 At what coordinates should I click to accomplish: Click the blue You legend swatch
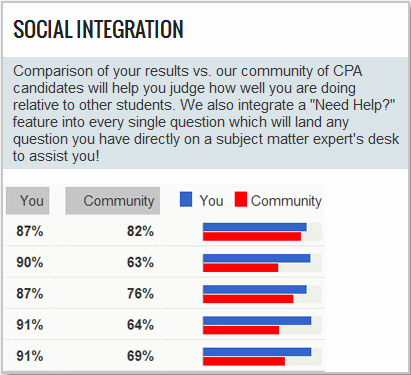(x=186, y=199)
